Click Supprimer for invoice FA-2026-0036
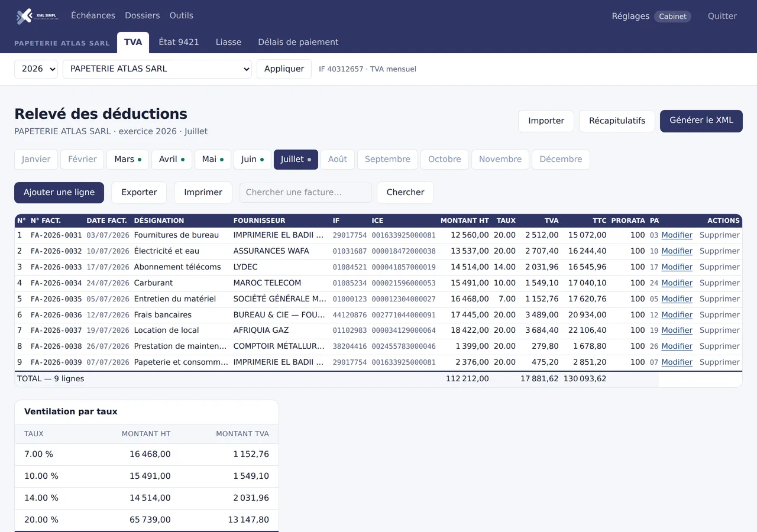Image resolution: width=757 pixels, height=532 pixels. [x=720, y=315]
